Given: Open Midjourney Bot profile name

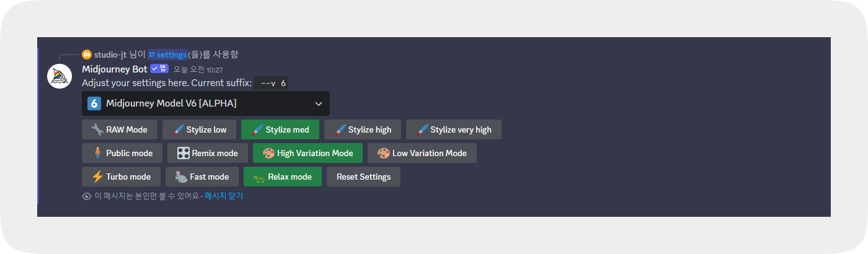Looking at the screenshot, I should [x=115, y=69].
